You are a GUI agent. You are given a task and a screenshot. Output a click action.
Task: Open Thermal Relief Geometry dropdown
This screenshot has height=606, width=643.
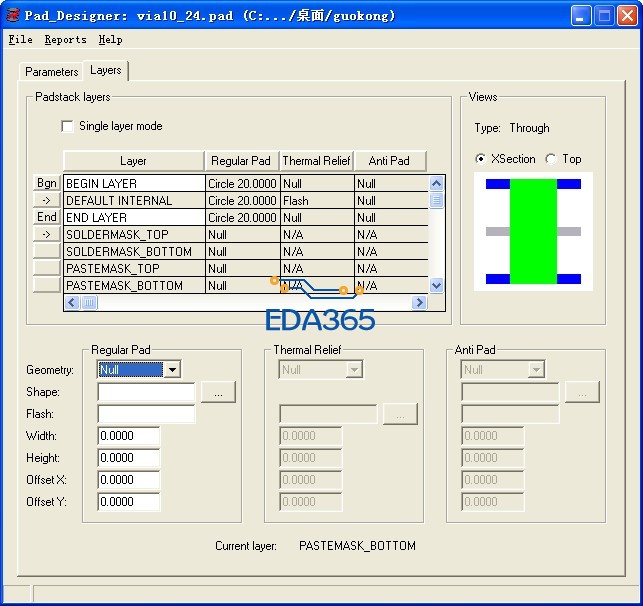tap(354, 370)
